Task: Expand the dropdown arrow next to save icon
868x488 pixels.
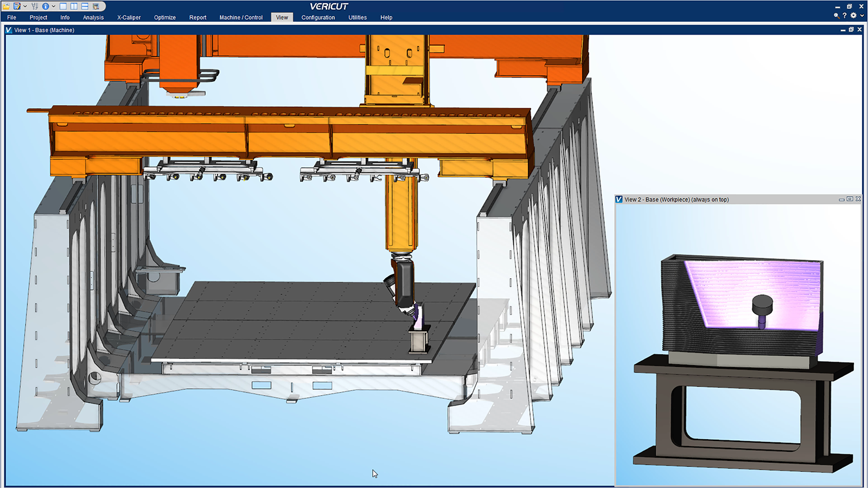Action: click(x=25, y=7)
